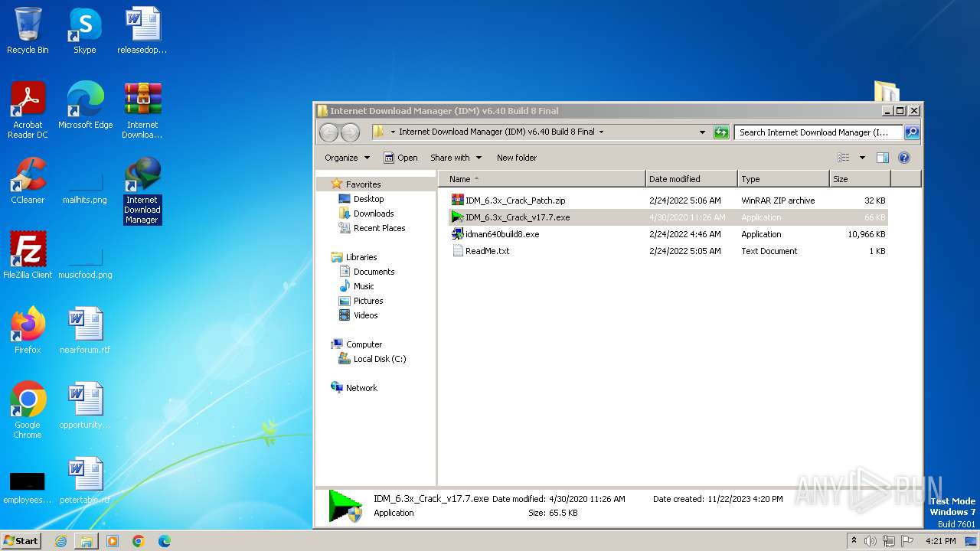Show hidden tray icons arrow

[x=854, y=541]
